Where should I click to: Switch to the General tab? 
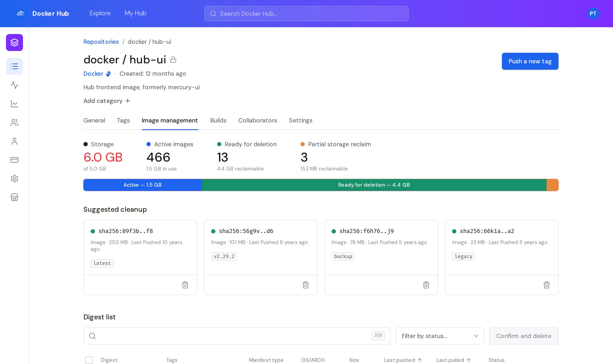pos(94,120)
